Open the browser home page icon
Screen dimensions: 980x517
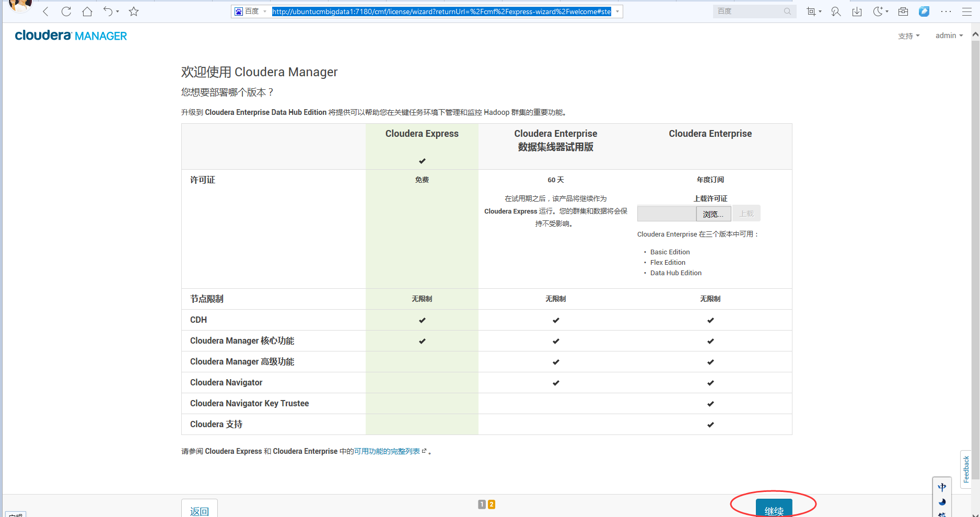pos(87,11)
